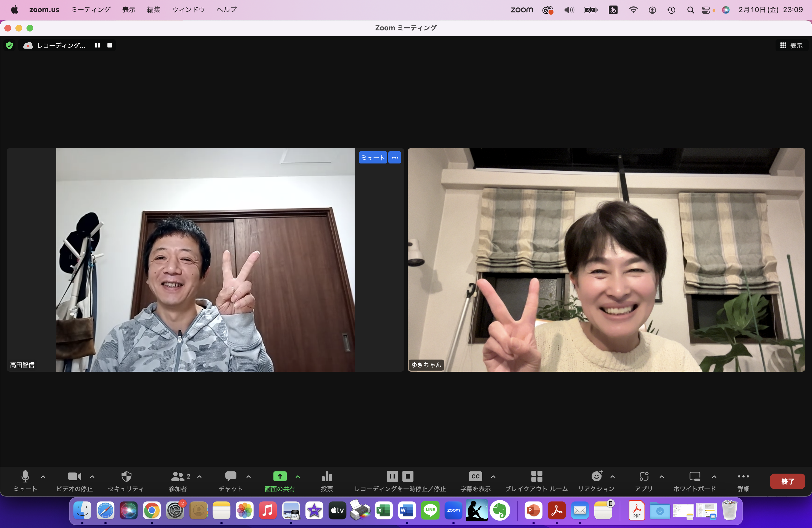
Task: Open Breakout Rooms icon
Action: click(536, 476)
